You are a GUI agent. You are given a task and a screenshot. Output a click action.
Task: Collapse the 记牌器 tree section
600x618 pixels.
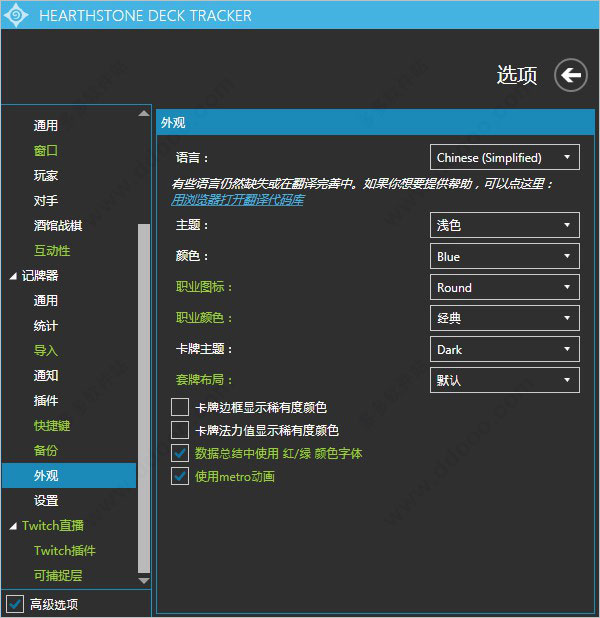(x=13, y=276)
